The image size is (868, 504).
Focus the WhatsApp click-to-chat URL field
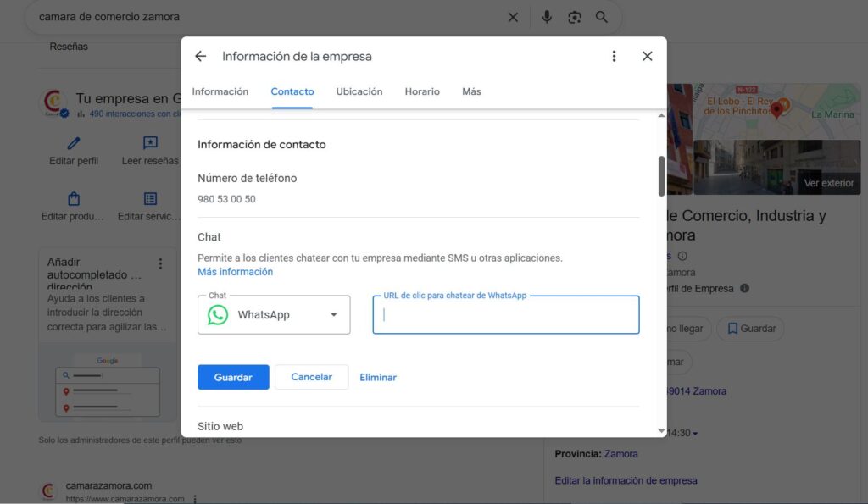tap(506, 315)
